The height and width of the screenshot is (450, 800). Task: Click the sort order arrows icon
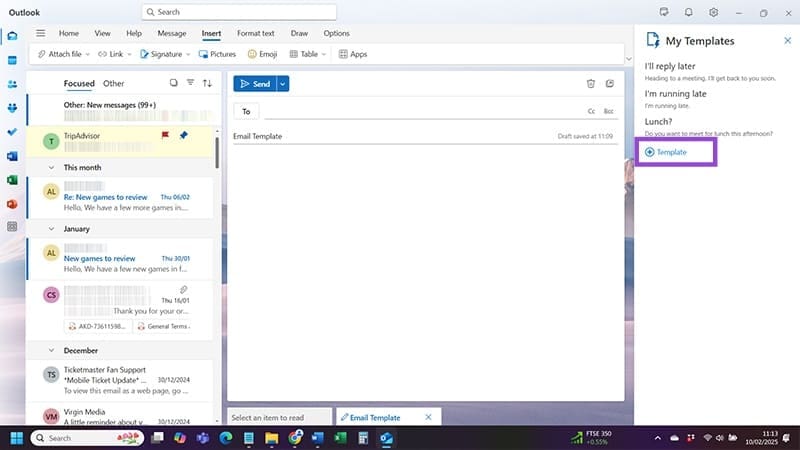point(207,83)
